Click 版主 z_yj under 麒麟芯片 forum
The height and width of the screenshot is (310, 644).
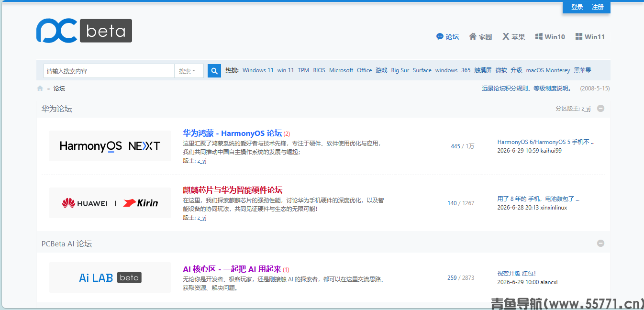202,218
